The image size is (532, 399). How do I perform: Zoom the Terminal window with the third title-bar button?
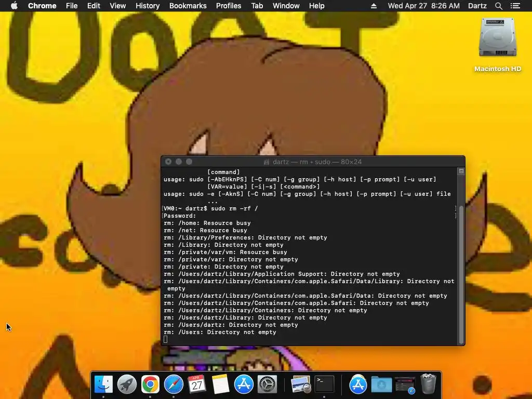pos(189,162)
